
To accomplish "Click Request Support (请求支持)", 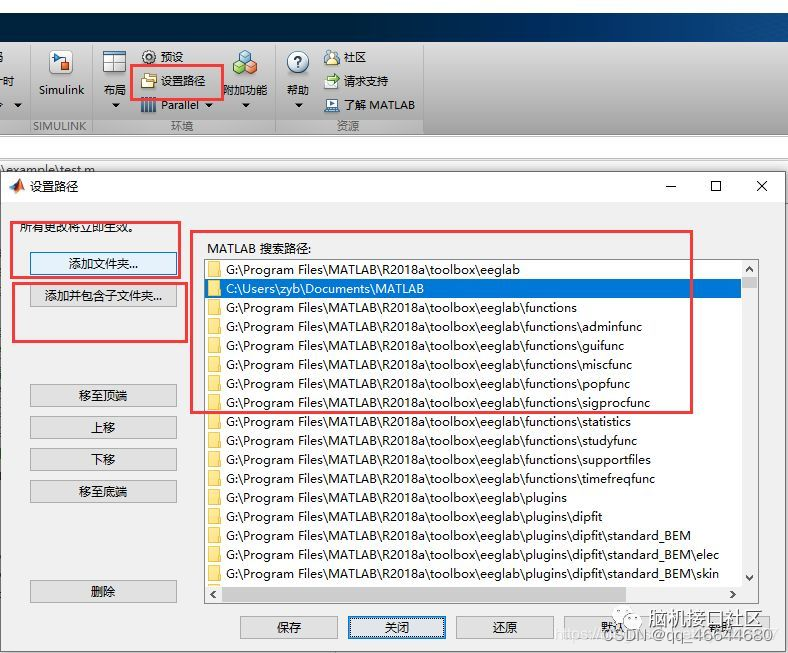I will tap(356, 81).
